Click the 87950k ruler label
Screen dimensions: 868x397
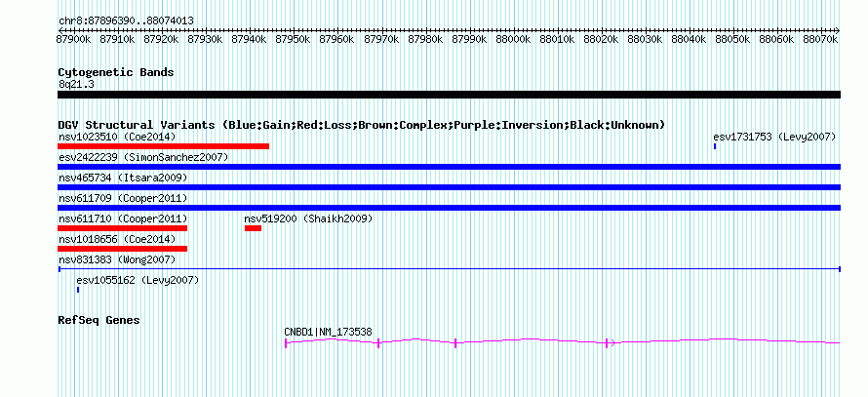click(294, 40)
